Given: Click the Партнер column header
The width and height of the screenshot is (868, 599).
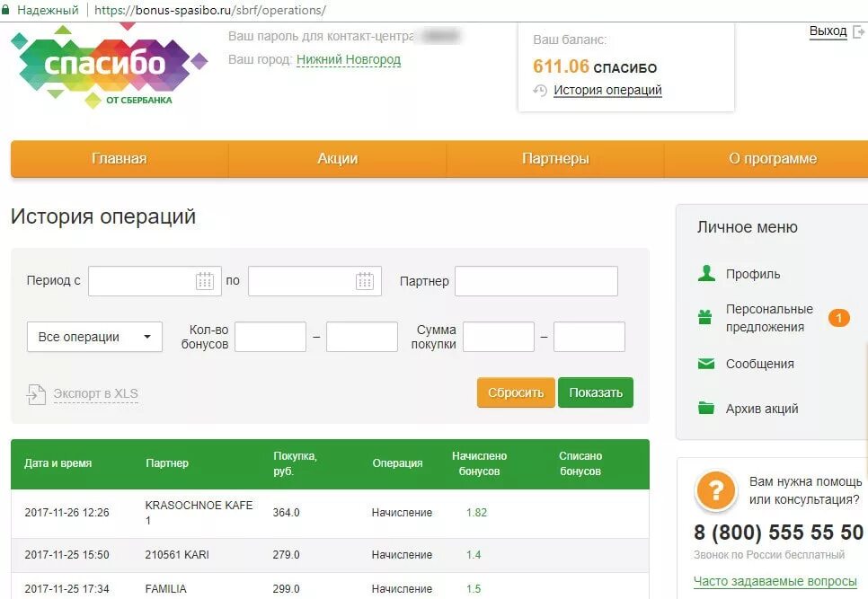Looking at the screenshot, I should 167,463.
